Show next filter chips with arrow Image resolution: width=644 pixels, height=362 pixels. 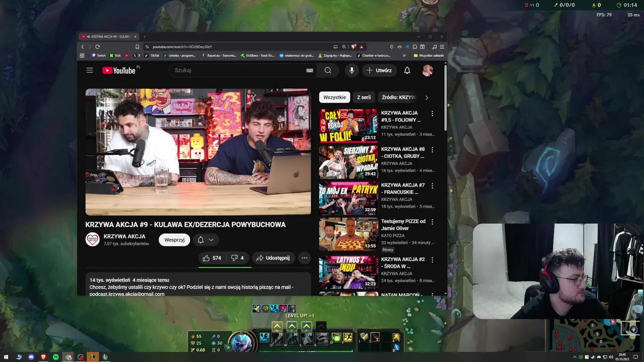pos(427,98)
